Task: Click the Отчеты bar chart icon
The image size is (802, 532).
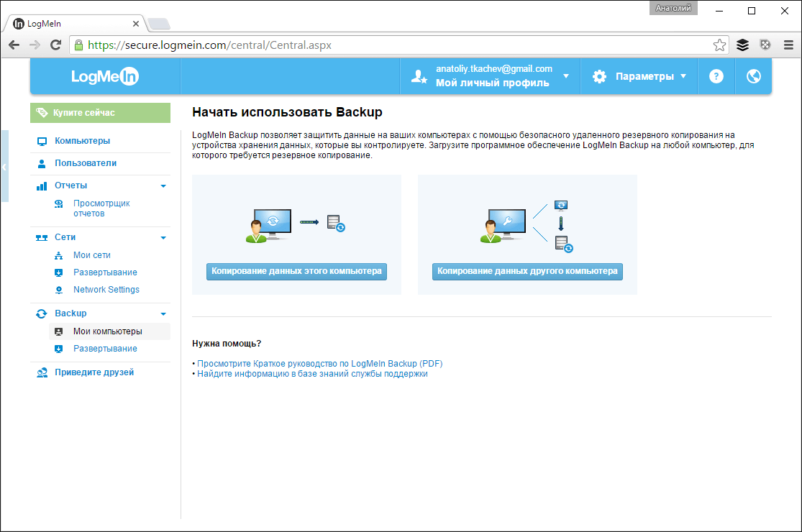Action: [x=42, y=186]
